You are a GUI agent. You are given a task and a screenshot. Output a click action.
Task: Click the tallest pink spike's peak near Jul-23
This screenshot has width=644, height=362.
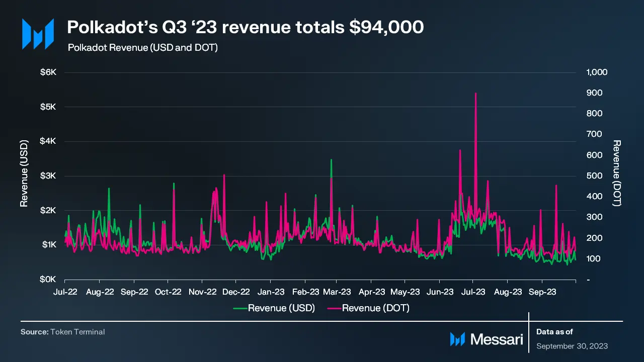pyautogui.click(x=475, y=94)
